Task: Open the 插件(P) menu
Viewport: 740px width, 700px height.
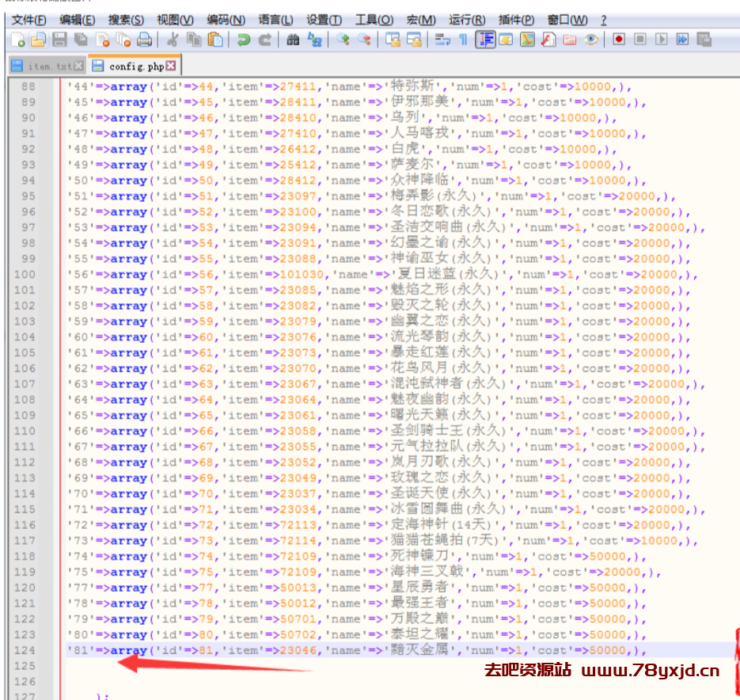Action: point(516,20)
